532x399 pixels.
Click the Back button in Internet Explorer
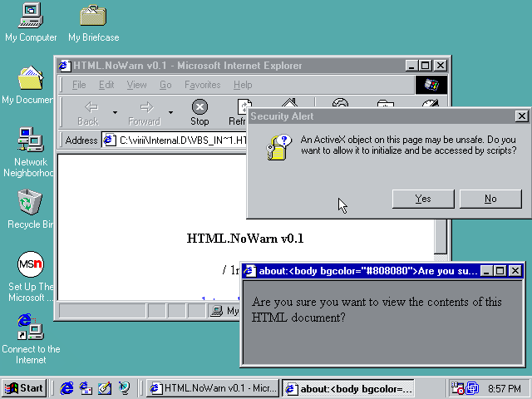88,114
